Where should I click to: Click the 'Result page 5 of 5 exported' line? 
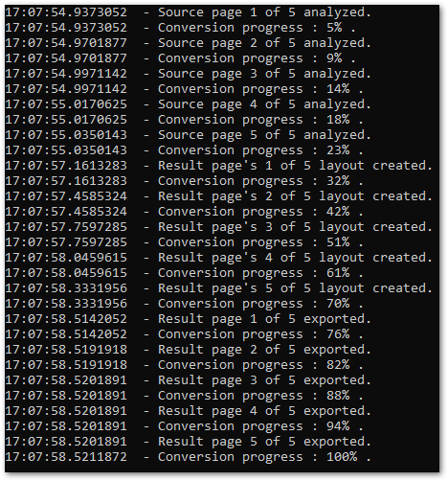point(189,442)
